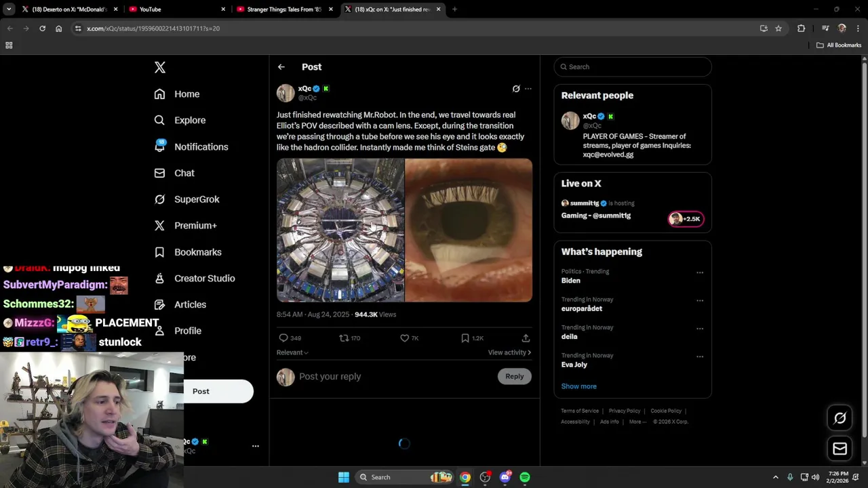Image resolution: width=868 pixels, height=488 pixels.
Task: Open Bookmarks in sidebar
Action: point(188,252)
